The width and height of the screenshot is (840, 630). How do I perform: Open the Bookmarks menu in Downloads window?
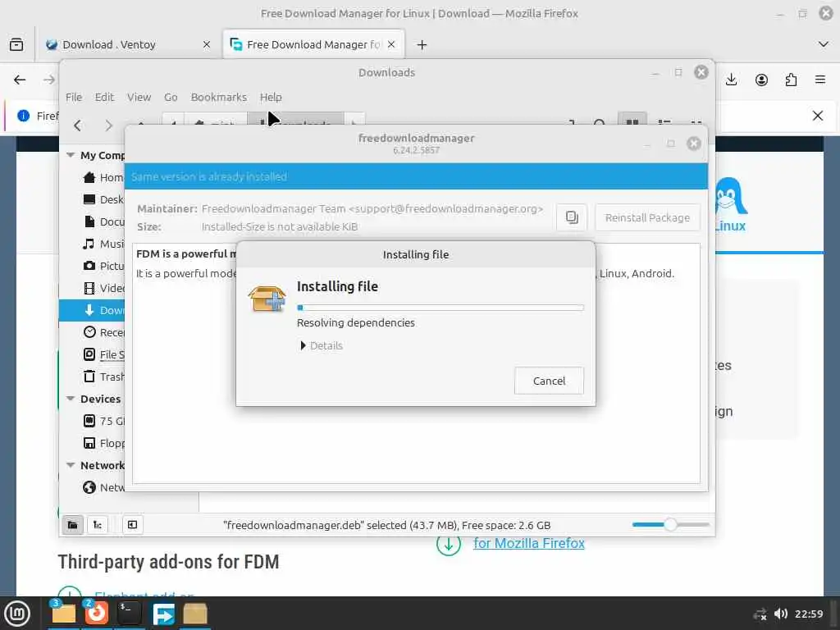pyautogui.click(x=218, y=97)
